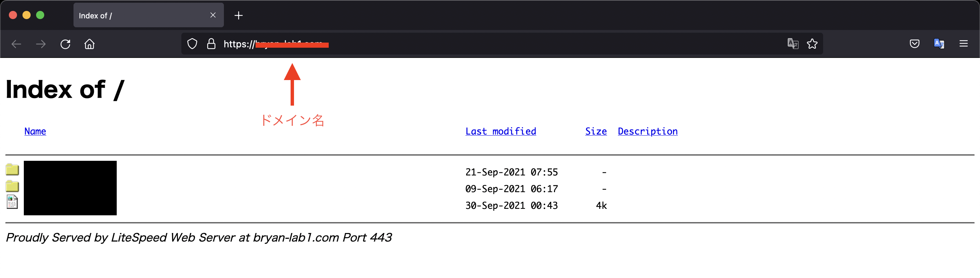980x278 pixels.
Task: Open a new browser tab
Action: tap(239, 16)
